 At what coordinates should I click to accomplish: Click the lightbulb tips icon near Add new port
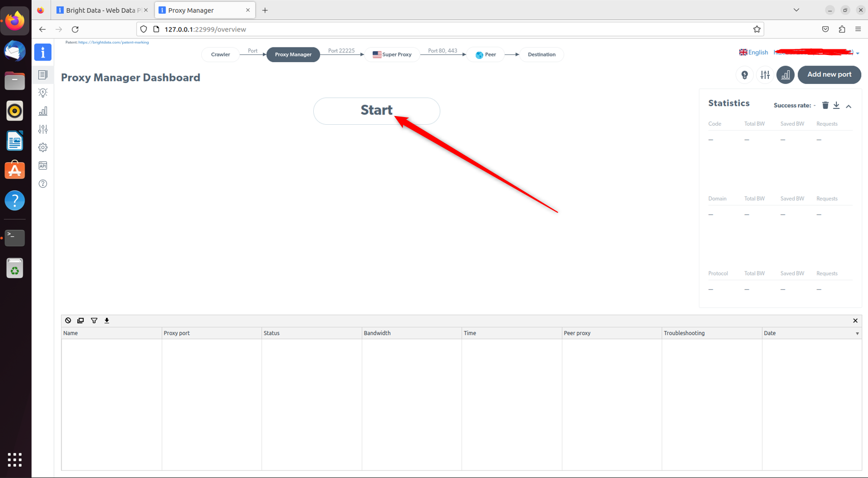745,75
